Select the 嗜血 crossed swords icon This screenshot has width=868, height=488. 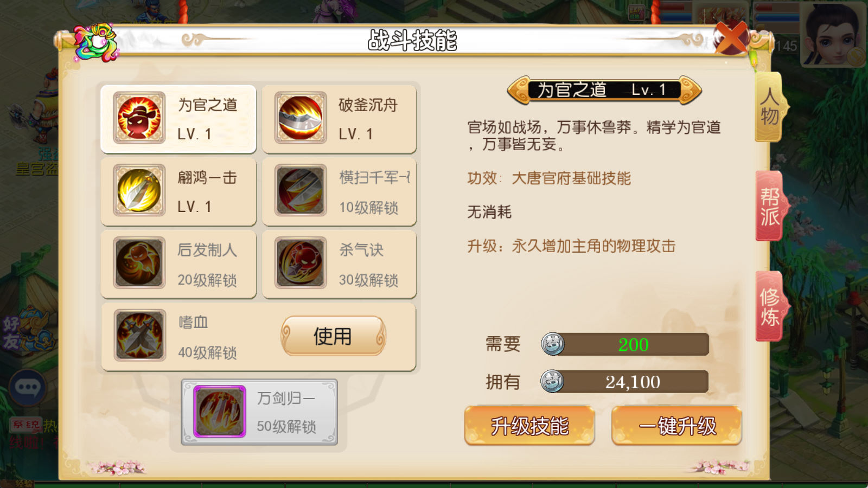[139, 336]
